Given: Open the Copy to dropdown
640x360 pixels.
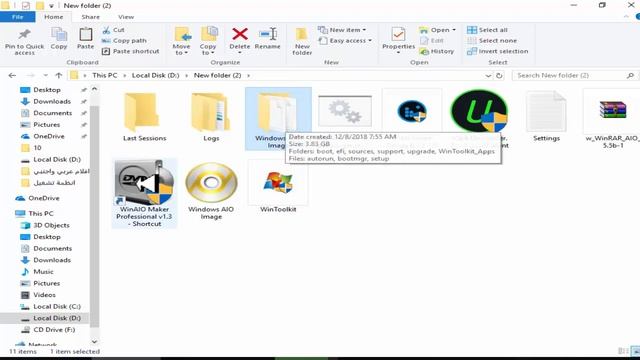Looking at the screenshot, I should pyautogui.click(x=208, y=41).
